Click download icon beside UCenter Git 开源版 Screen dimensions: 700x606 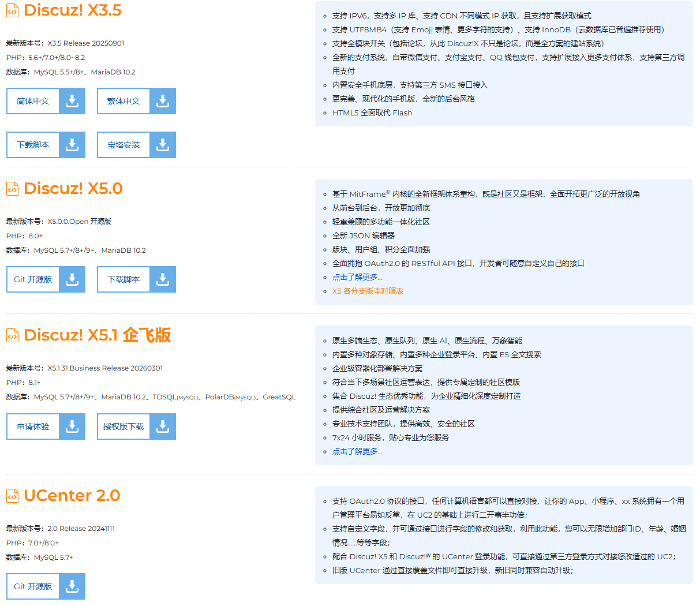tap(72, 586)
